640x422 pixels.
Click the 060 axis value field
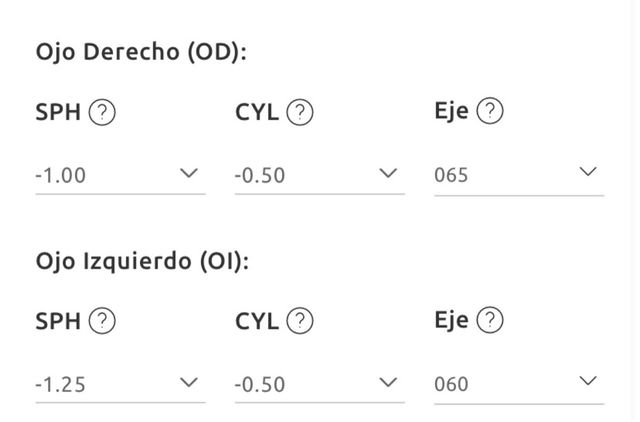(x=452, y=384)
